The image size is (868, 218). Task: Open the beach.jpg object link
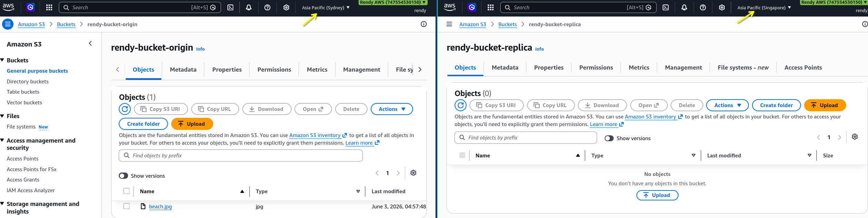tap(160, 206)
